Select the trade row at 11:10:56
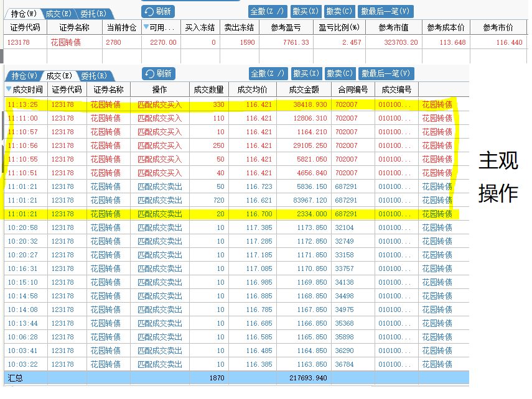The image size is (532, 399). pyautogui.click(x=236, y=145)
